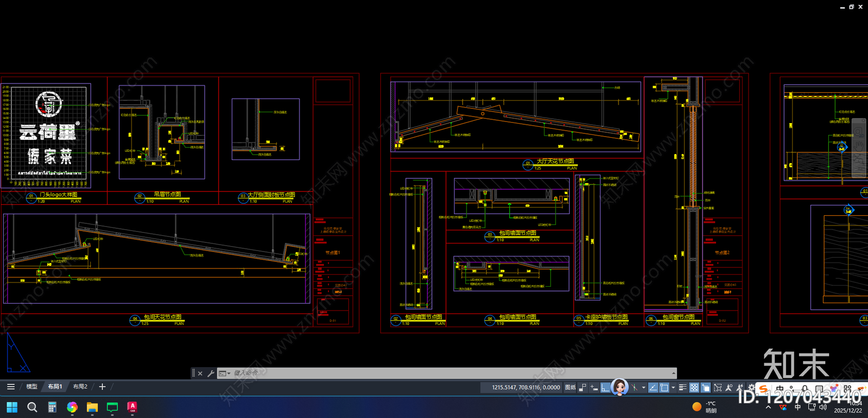
Task: Click the infer constraints status icon
Action: click(583, 387)
